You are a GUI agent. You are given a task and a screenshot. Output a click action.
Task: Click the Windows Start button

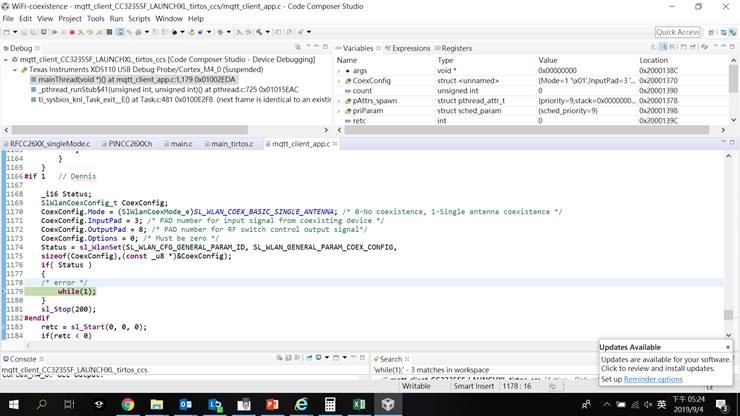(x=13, y=404)
